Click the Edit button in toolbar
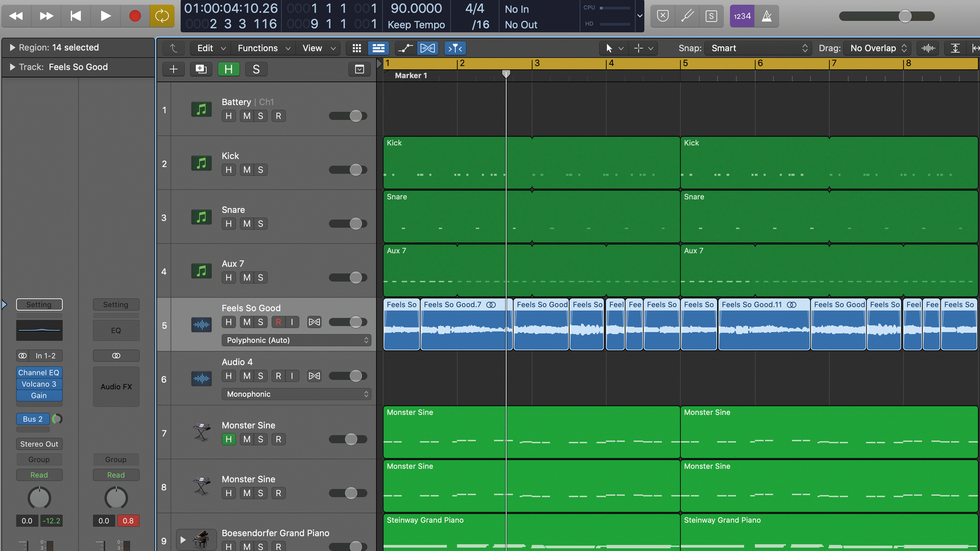The height and width of the screenshot is (551, 980). point(205,48)
